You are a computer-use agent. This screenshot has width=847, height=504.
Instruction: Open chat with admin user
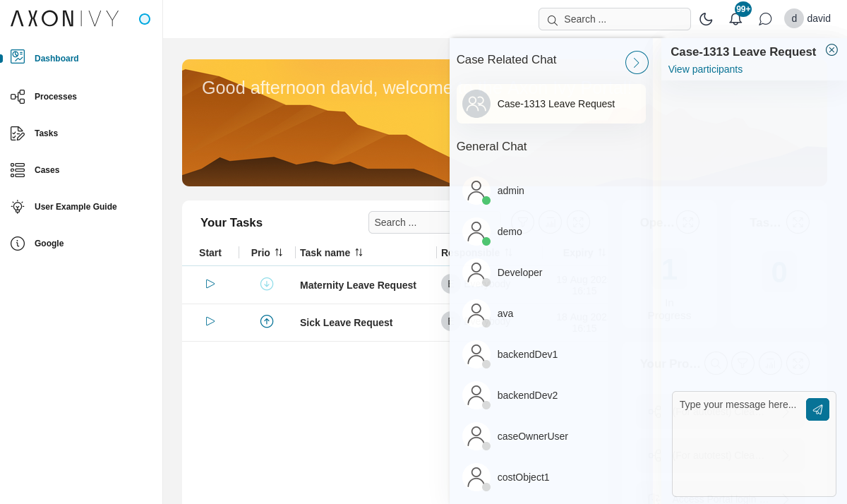click(x=510, y=191)
